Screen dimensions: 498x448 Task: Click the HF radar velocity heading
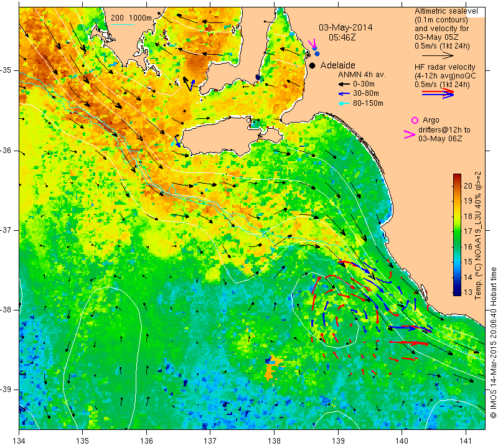click(444, 67)
